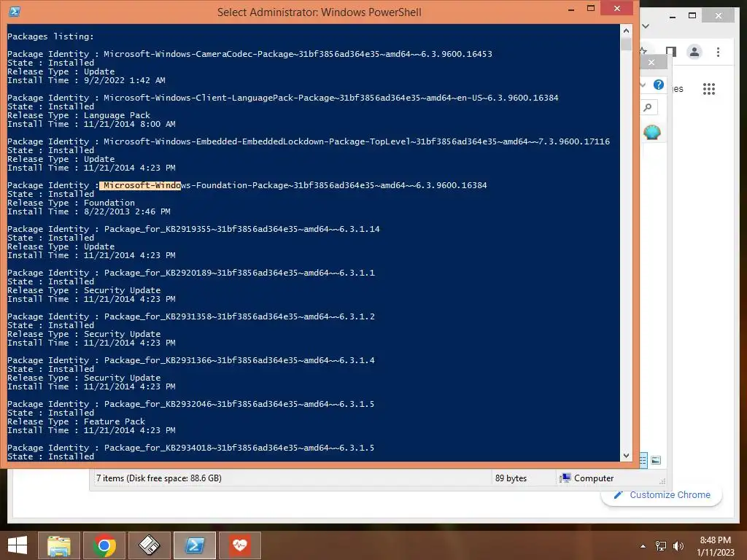Click the Customize Chrome button

click(x=662, y=495)
